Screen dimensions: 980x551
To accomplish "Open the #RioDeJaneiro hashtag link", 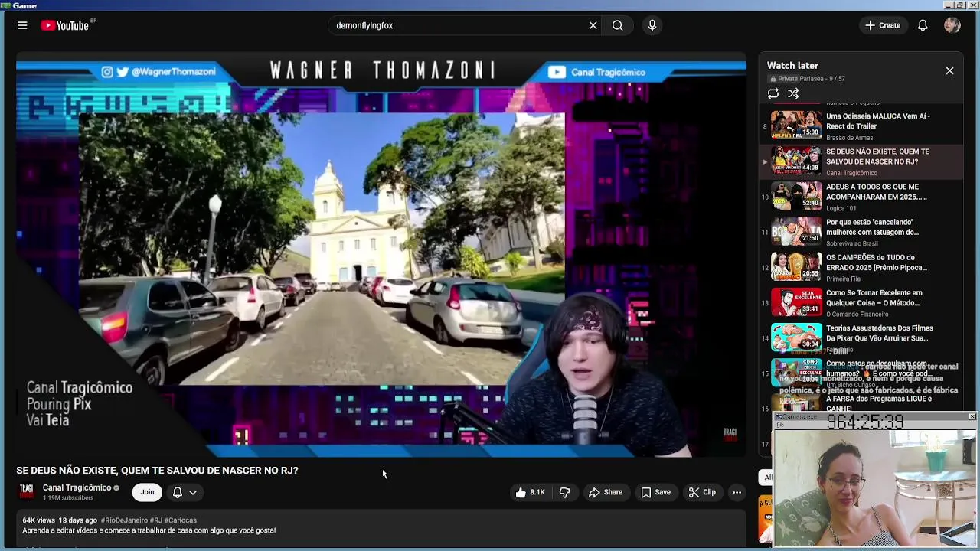I will 124,520.
